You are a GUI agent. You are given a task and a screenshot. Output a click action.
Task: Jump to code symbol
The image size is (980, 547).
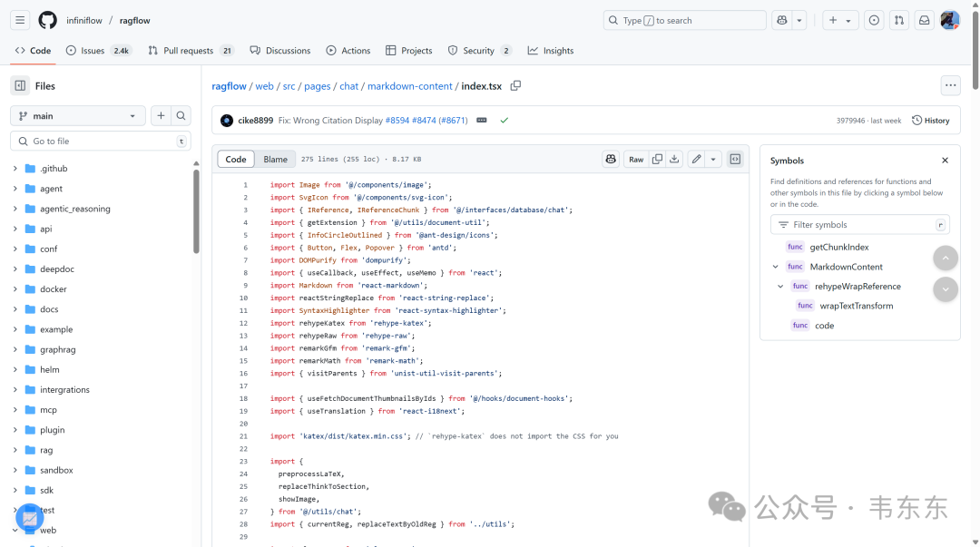point(824,326)
